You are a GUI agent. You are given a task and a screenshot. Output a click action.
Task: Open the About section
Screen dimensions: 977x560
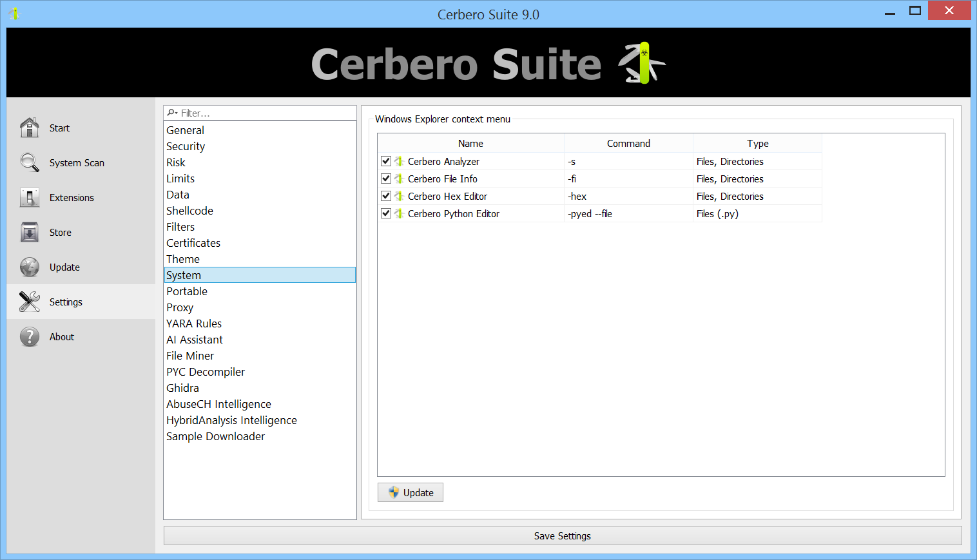[81, 336]
